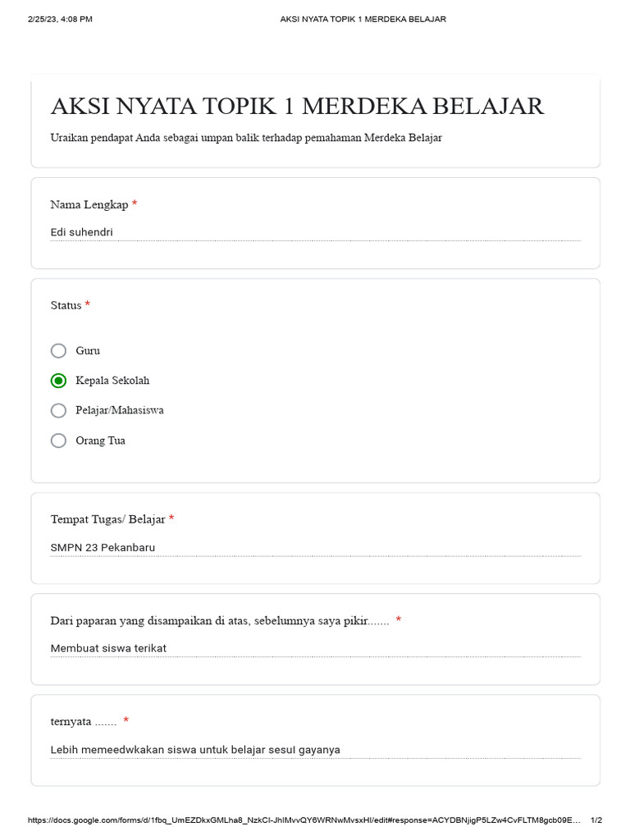Click the question label beginning Dari paparan yang disampaikan
Screen dimensions: 630x840
click(220, 621)
